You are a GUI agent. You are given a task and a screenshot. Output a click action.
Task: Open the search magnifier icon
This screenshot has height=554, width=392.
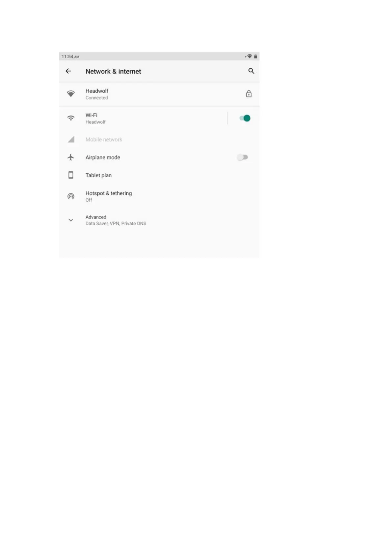pos(251,71)
